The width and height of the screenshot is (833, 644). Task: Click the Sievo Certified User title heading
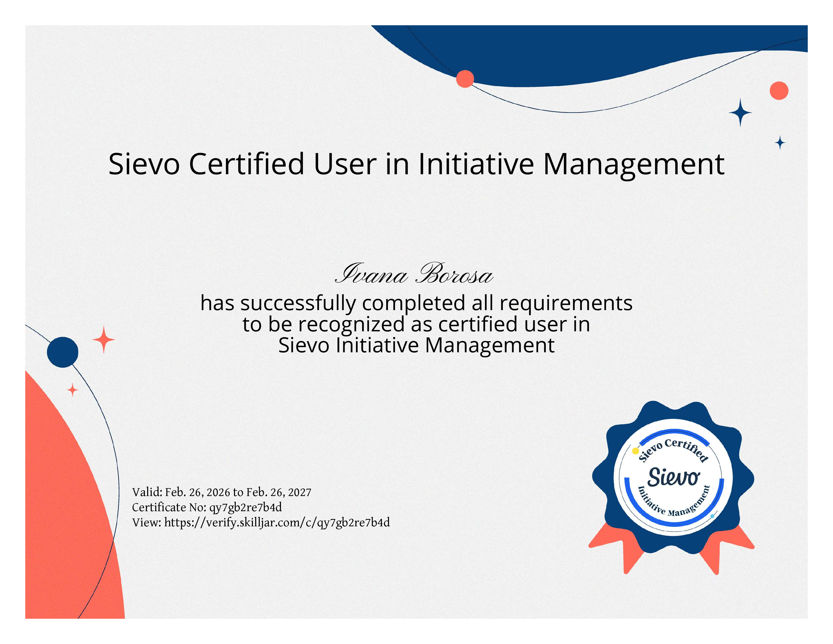pos(416,164)
